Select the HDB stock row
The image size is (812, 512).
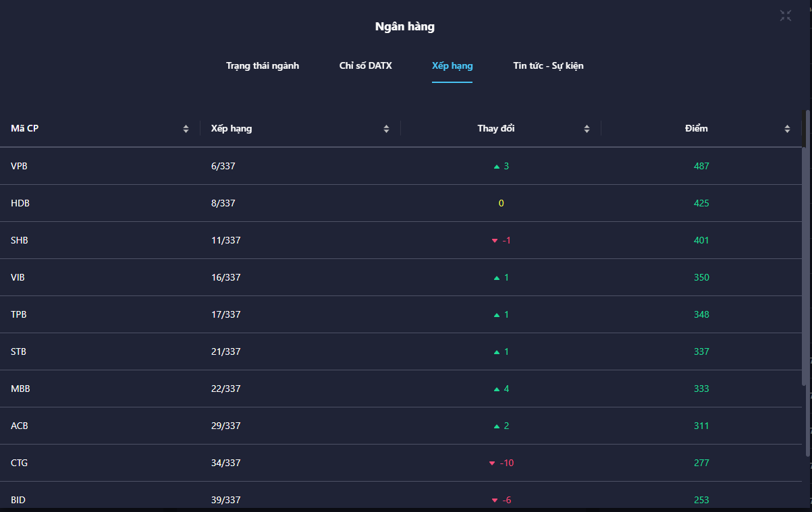pyautogui.click(x=20, y=203)
